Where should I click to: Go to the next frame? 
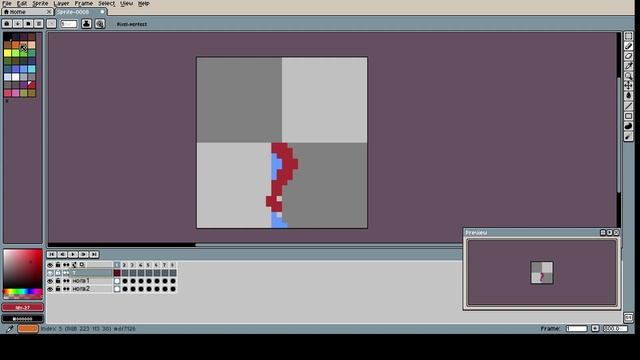tap(83, 254)
